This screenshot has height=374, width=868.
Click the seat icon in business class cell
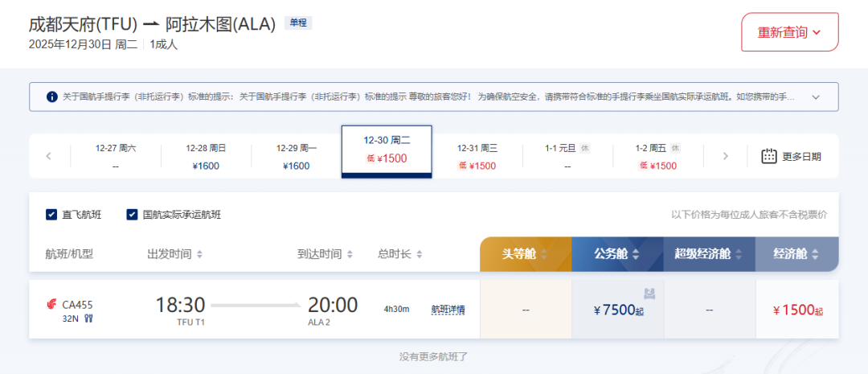(649, 292)
